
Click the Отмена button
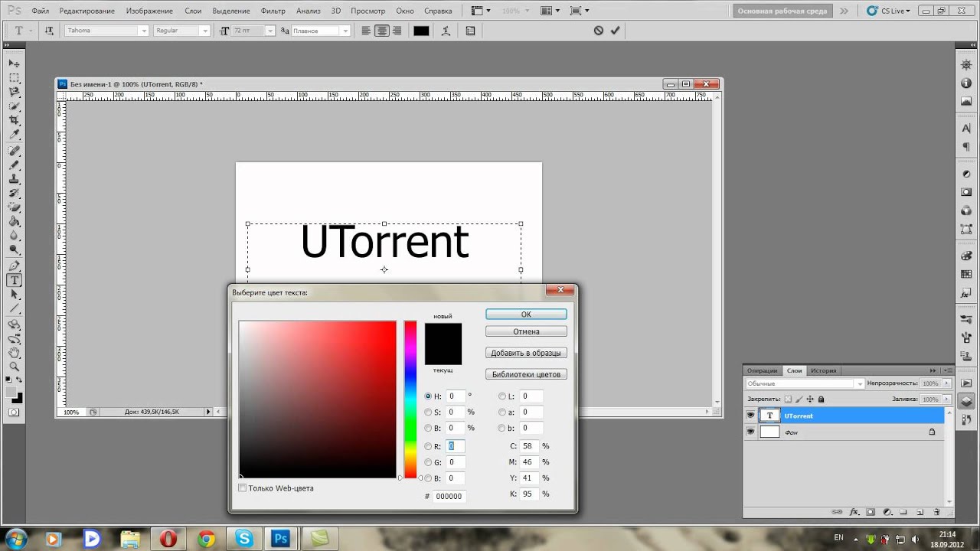coord(526,331)
